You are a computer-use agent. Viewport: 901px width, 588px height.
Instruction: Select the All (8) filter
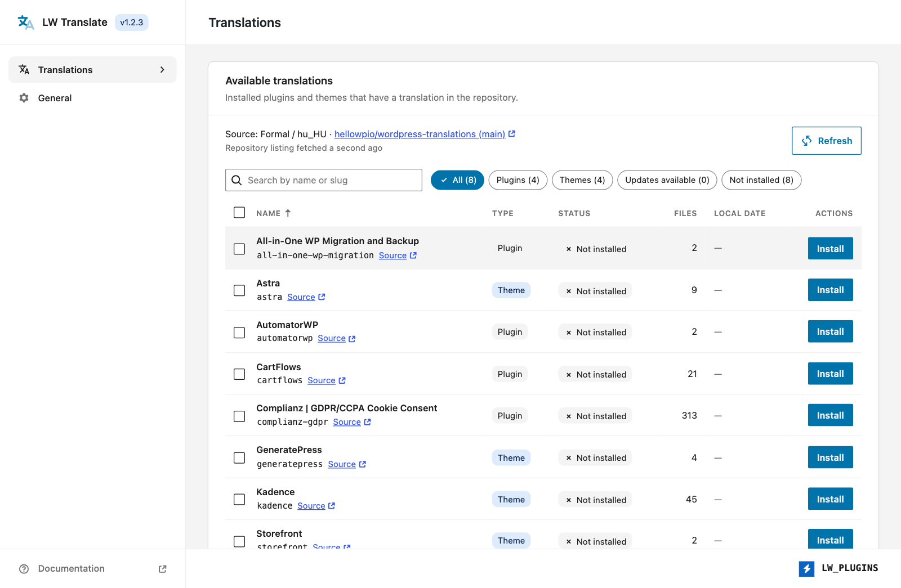point(457,180)
